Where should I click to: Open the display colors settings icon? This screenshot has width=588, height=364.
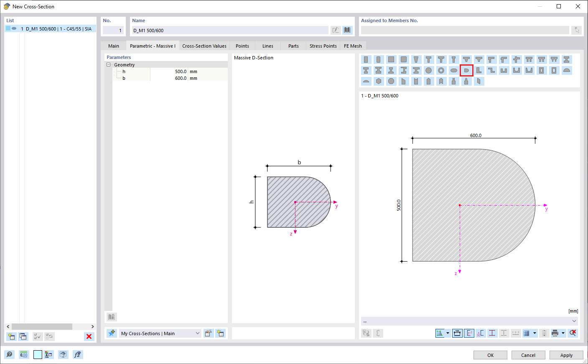(48, 355)
